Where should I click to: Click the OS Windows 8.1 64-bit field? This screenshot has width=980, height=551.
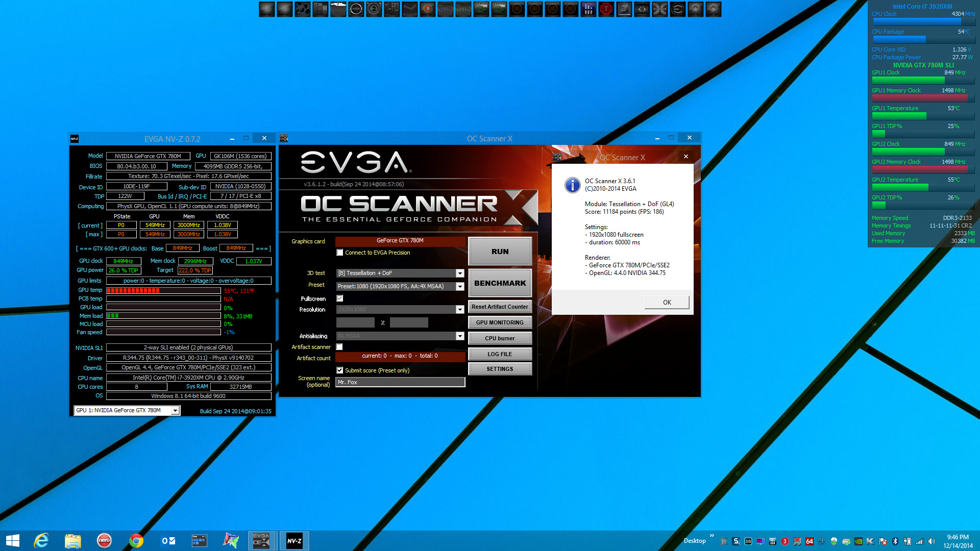pyautogui.click(x=188, y=396)
